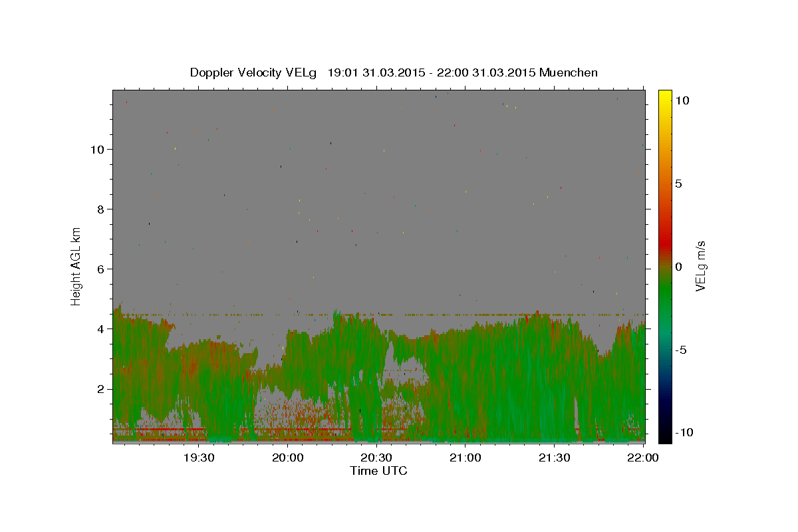Click the colorbar tick value '0'

click(678, 267)
